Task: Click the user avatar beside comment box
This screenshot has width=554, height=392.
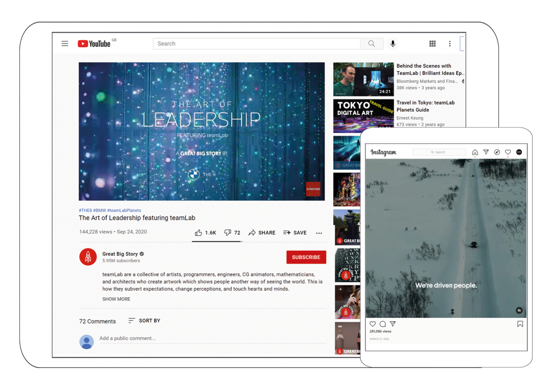Action: click(x=87, y=342)
